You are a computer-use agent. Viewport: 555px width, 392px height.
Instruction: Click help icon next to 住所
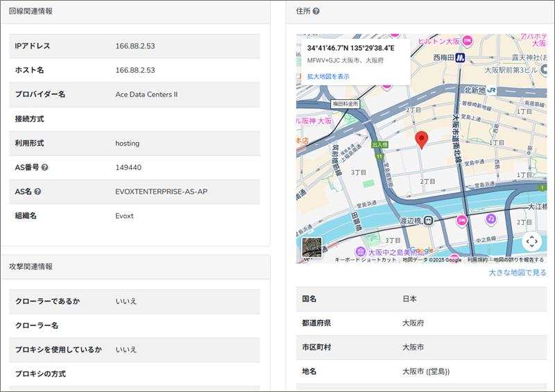click(316, 11)
